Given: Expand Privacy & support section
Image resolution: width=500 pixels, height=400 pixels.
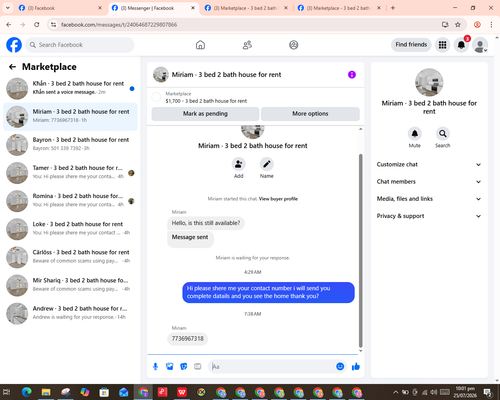Looking at the screenshot, I should point(429,216).
